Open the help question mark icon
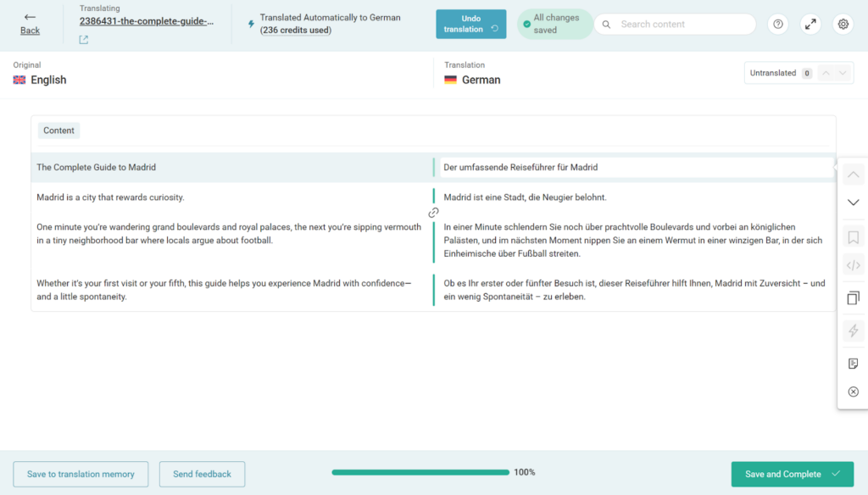The height and width of the screenshot is (495, 868). 777,24
